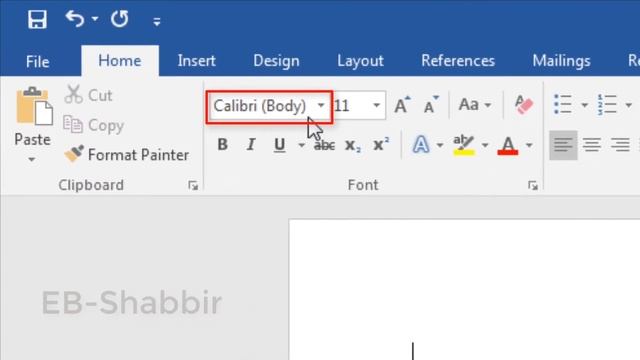This screenshot has width=640, height=360.
Task: Click into the blank document page
Action: pyautogui.click(x=464, y=290)
